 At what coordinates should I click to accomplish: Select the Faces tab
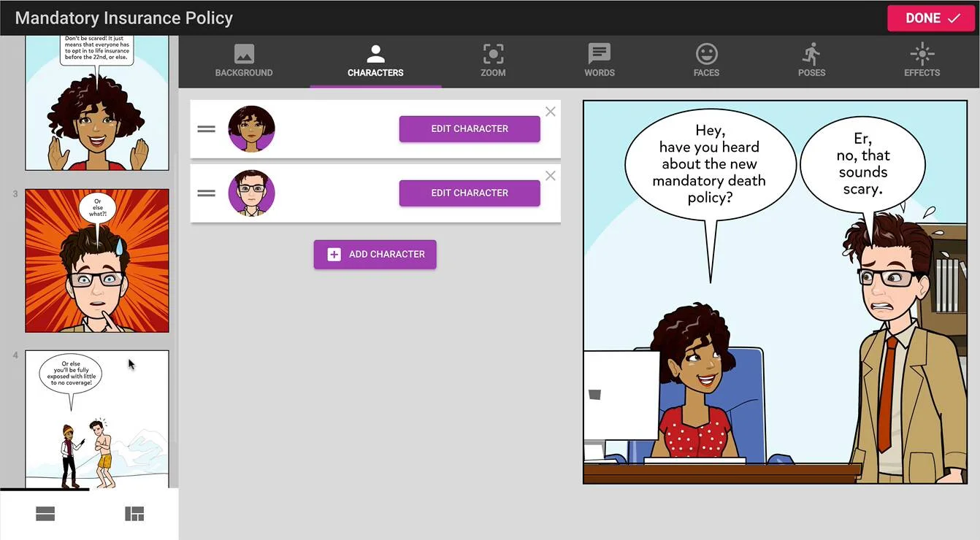706,61
